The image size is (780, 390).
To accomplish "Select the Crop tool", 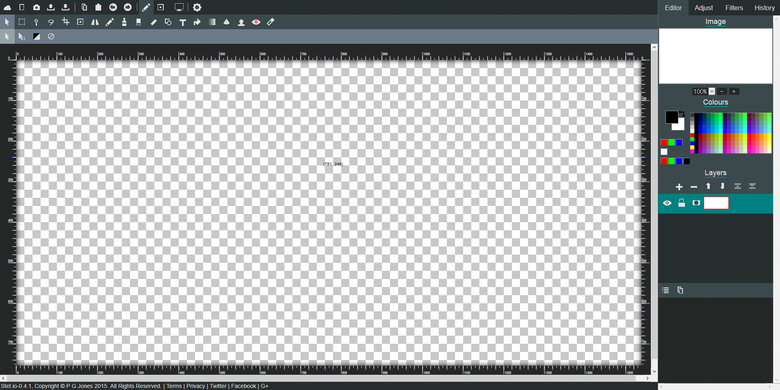I will (65, 22).
